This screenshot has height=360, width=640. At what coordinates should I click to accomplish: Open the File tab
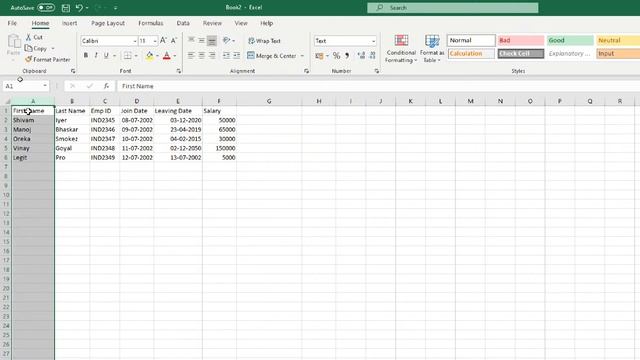[x=12, y=23]
